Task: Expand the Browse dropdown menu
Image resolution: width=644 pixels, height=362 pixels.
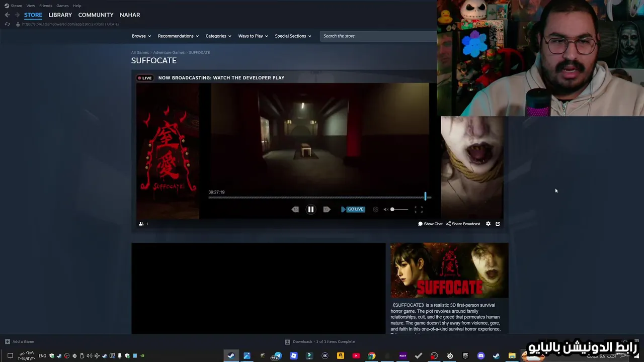Action: pos(141,36)
